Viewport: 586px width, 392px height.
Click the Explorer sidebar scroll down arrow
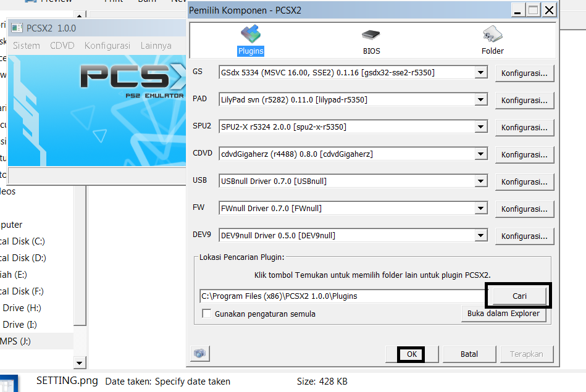(79, 362)
